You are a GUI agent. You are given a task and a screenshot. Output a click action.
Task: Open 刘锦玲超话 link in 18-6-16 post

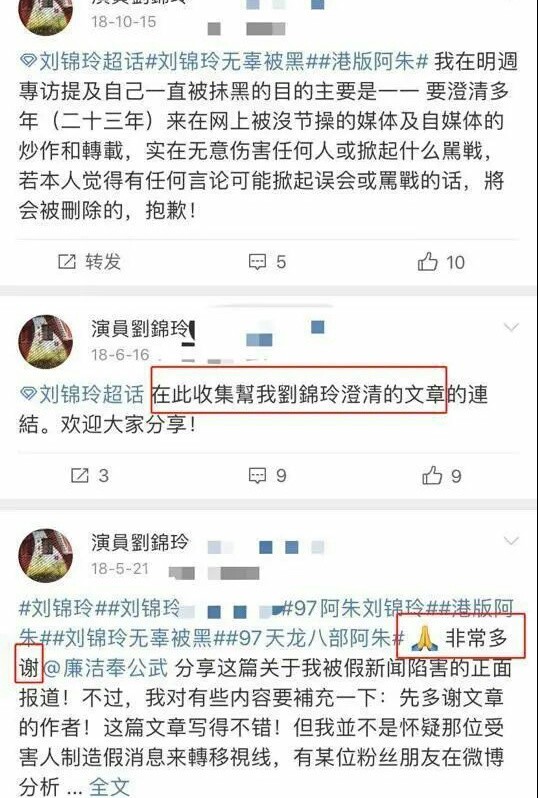point(92,394)
